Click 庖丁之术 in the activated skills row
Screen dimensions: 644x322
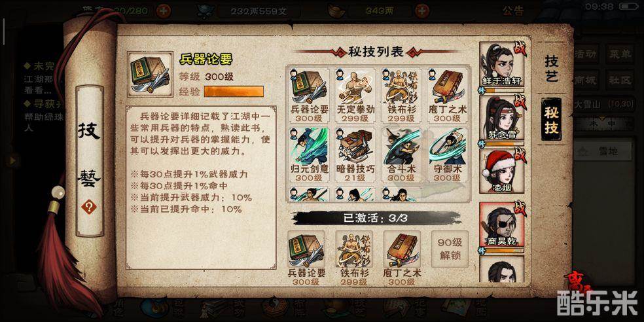click(x=402, y=257)
